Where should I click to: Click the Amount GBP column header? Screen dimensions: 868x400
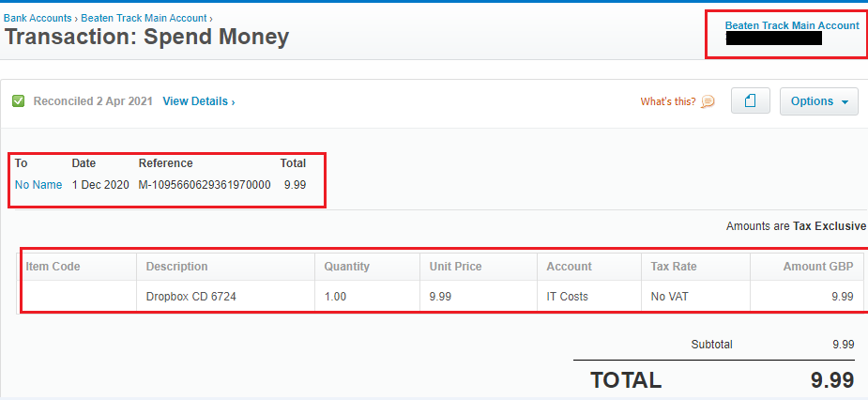click(x=818, y=267)
